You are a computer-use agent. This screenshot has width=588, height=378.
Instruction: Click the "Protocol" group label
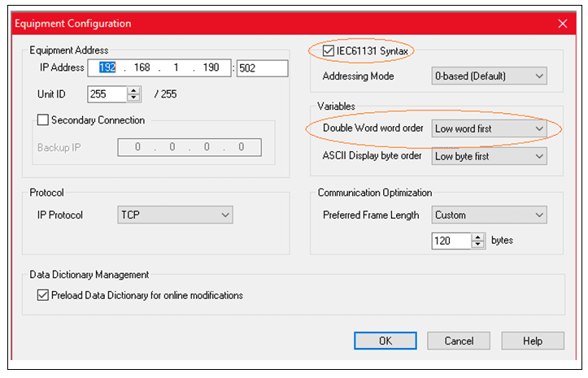(x=47, y=193)
